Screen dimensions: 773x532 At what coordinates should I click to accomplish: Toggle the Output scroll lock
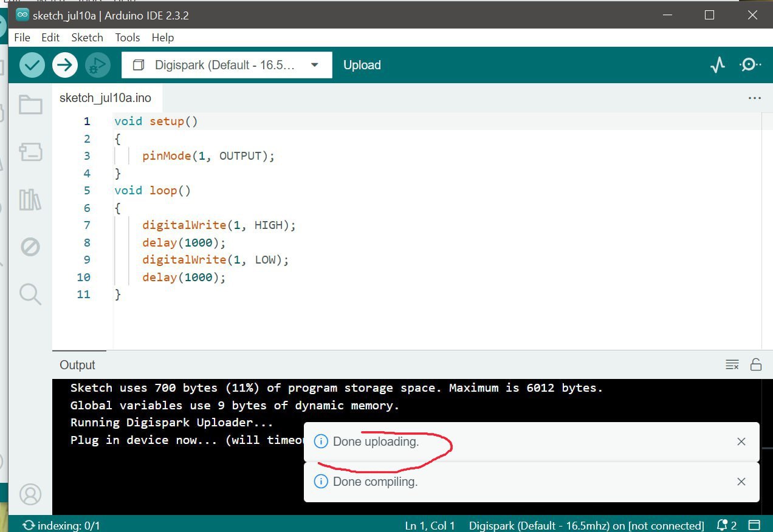tap(756, 364)
